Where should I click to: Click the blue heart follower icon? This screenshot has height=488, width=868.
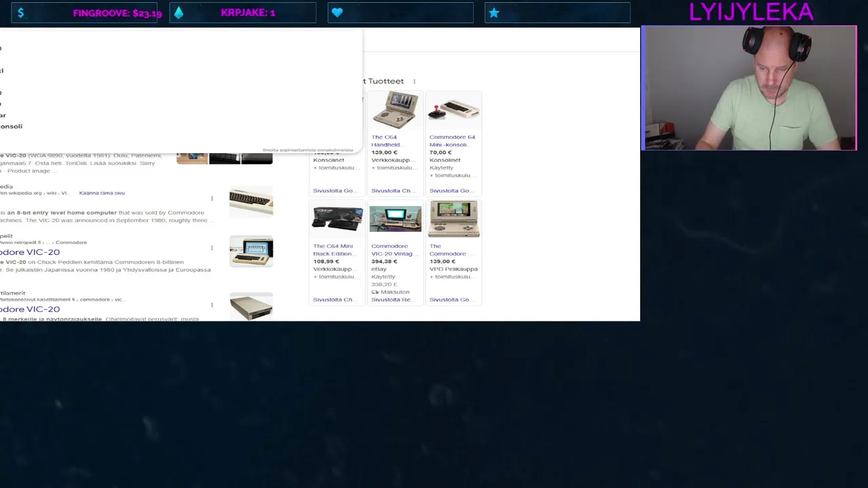(337, 13)
